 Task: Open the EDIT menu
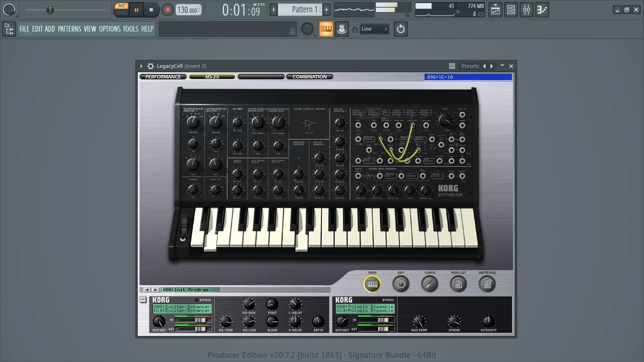click(37, 29)
